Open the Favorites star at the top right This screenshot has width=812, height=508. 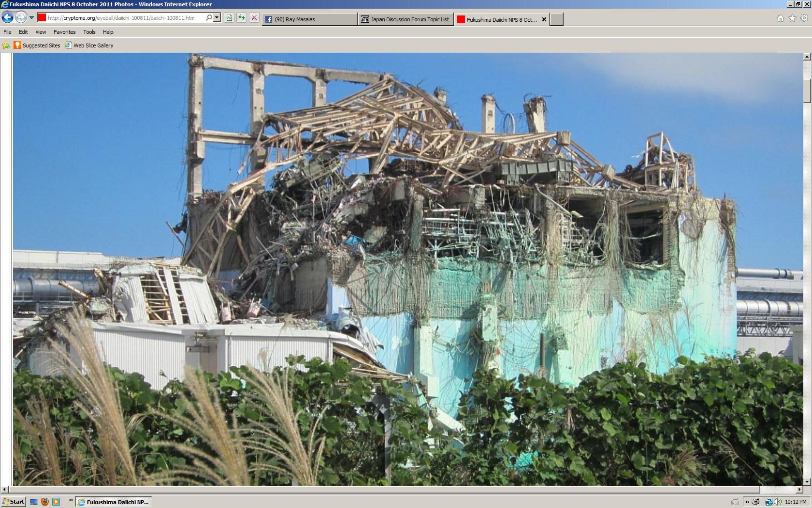coord(792,18)
